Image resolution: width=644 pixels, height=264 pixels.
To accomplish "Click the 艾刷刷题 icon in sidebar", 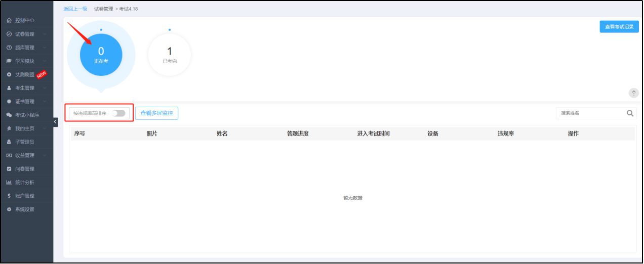I will point(9,75).
